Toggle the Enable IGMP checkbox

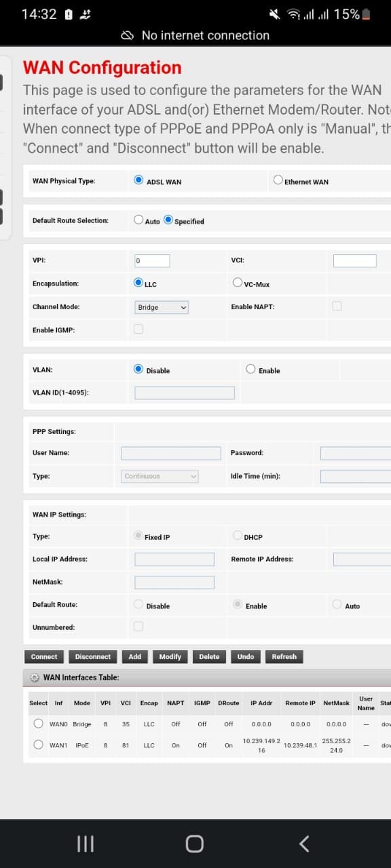point(138,329)
